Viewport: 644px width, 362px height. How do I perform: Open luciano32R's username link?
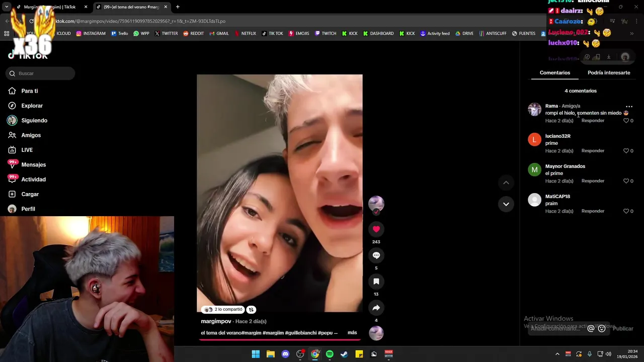tap(557, 136)
